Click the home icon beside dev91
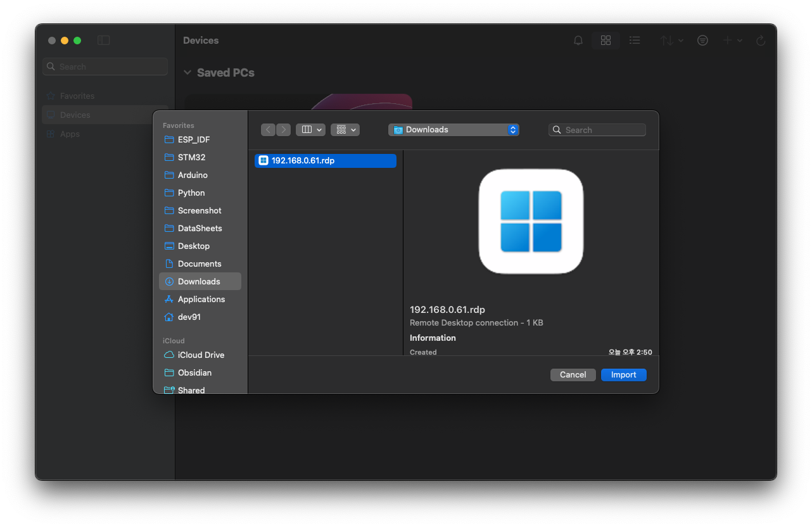 169,317
